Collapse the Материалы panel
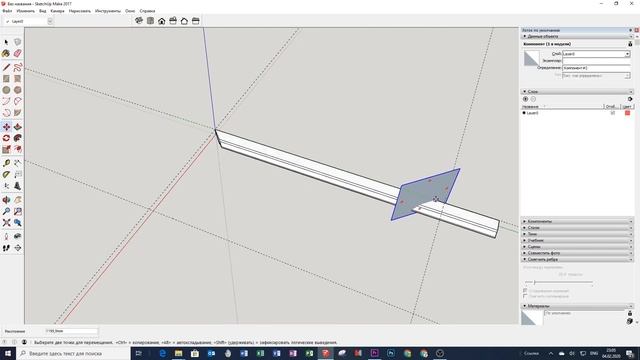Screen dimensions: 640x360 [577, 306]
